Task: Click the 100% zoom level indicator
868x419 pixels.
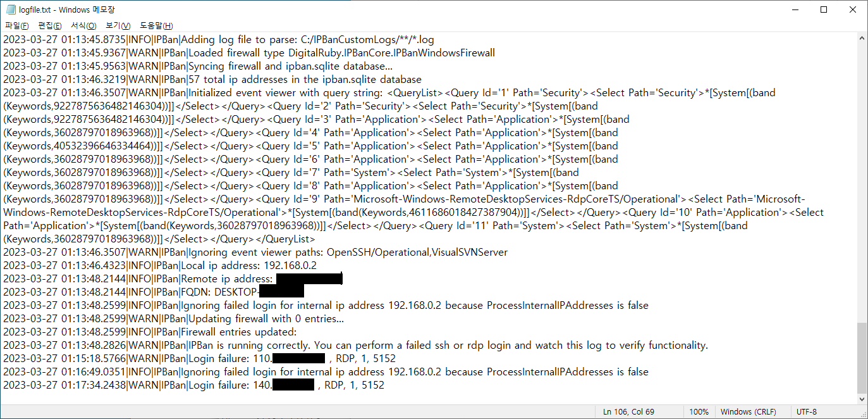Action: click(699, 411)
